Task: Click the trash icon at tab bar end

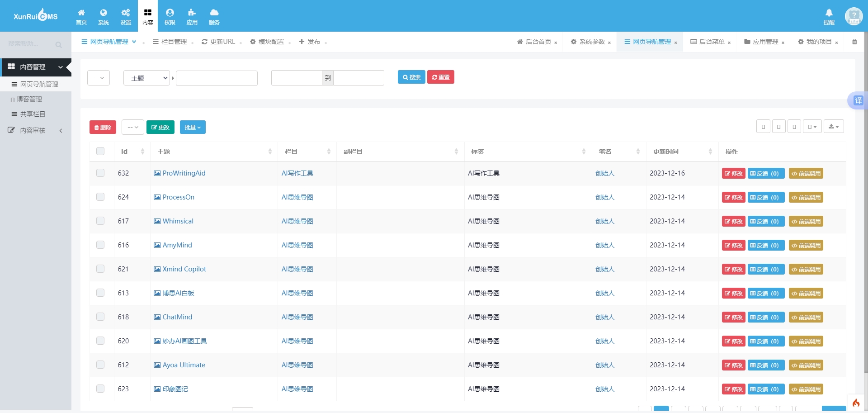Action: click(854, 42)
